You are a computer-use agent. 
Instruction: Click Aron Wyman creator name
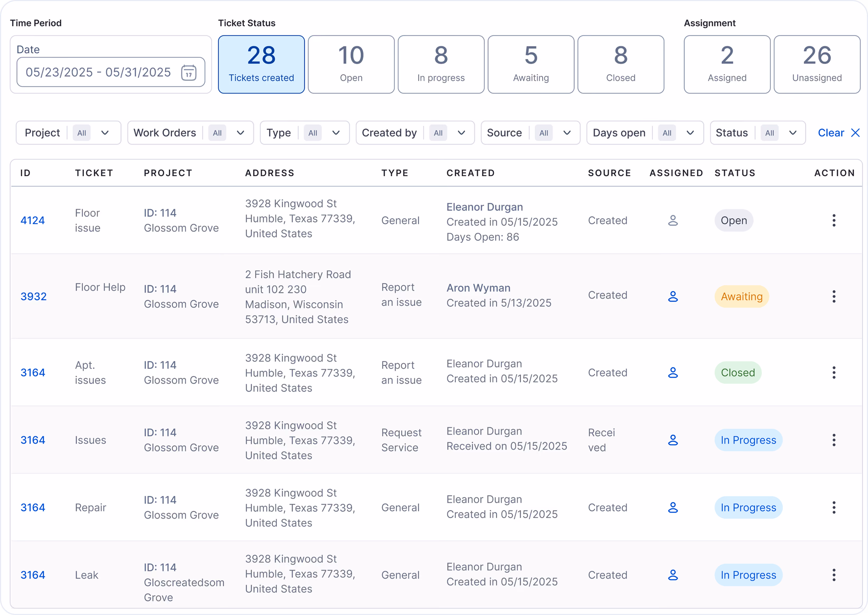tap(478, 288)
